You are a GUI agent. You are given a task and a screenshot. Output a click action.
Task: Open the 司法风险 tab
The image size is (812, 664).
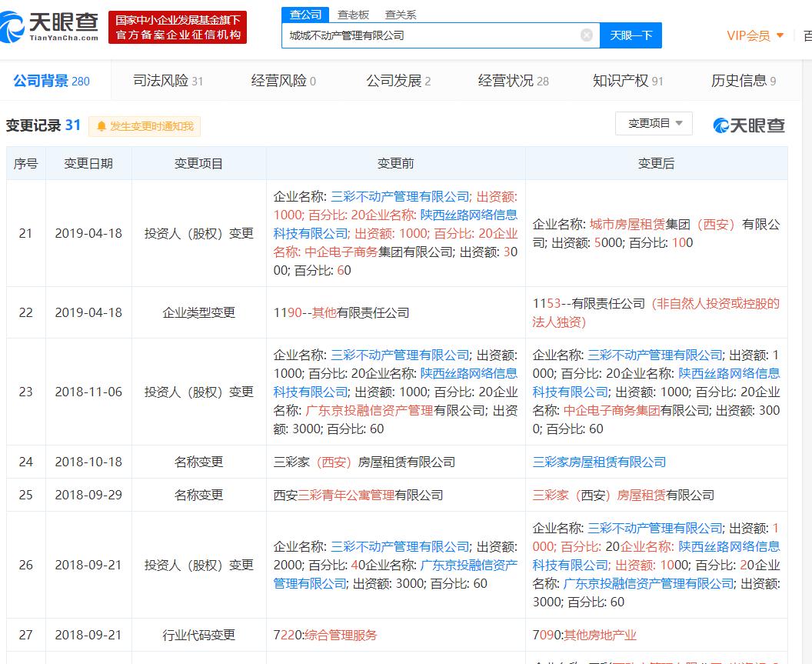point(168,81)
